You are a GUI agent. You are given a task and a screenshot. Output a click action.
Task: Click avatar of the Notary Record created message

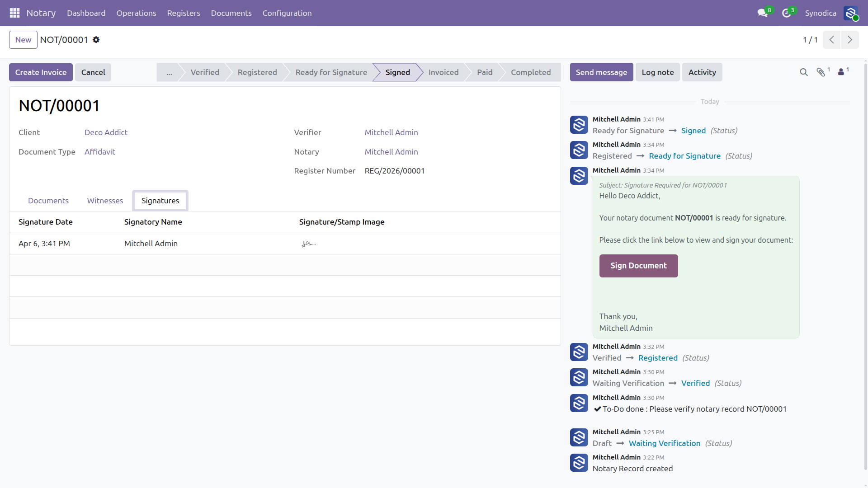pyautogui.click(x=579, y=463)
